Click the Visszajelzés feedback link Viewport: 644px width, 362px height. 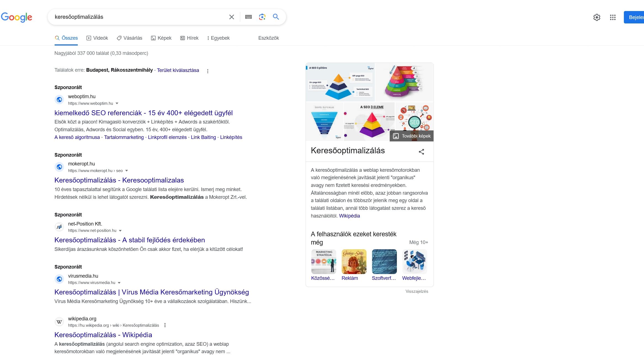point(417,291)
